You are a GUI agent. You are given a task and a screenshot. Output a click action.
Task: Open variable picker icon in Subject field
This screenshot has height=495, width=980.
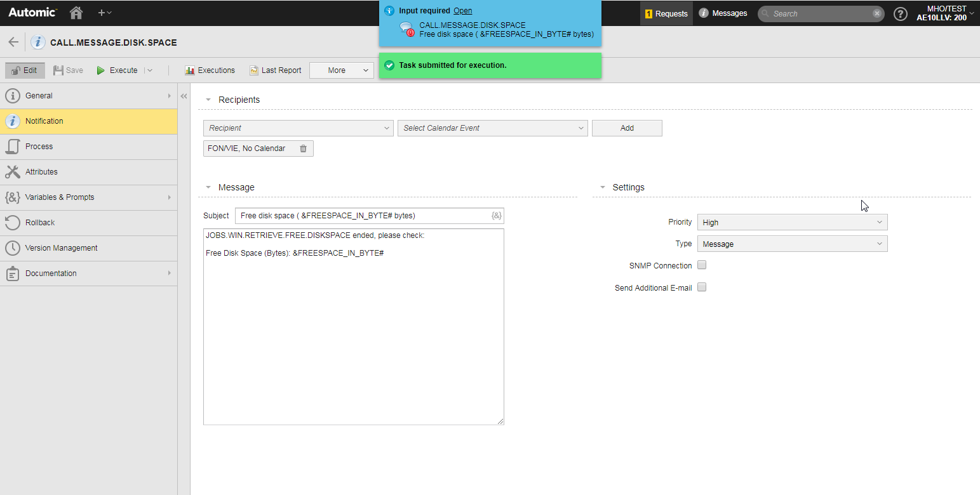point(497,216)
